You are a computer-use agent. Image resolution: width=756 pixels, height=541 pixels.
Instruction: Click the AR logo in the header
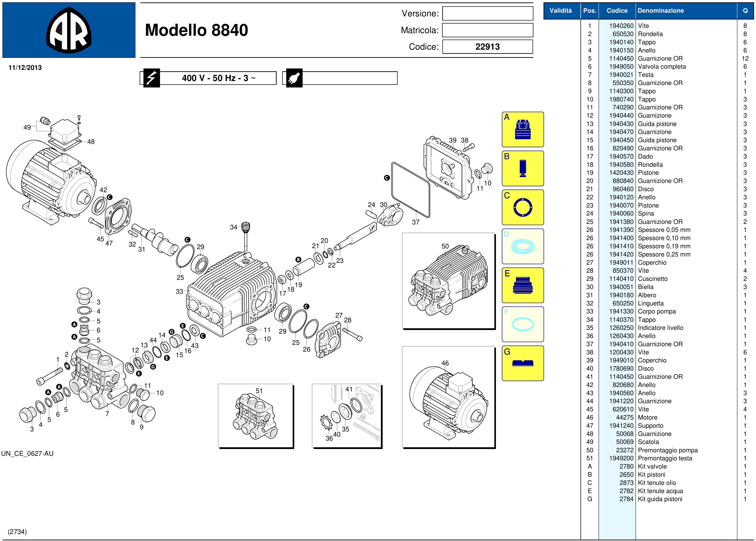tap(69, 30)
